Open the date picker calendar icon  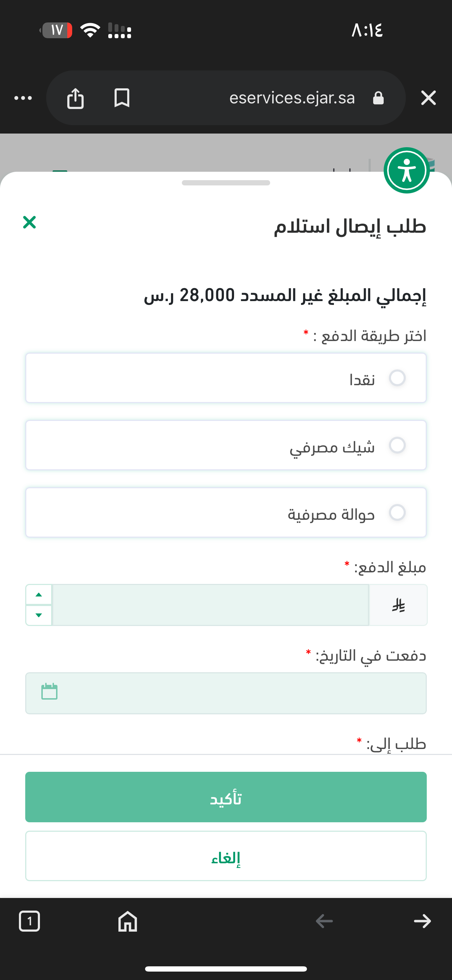[49, 692]
